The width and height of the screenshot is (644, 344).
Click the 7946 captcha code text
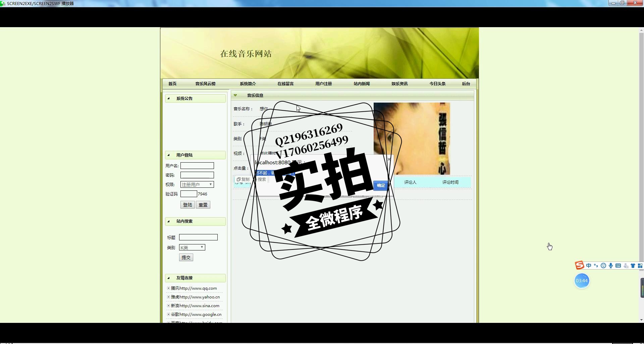pos(202,194)
